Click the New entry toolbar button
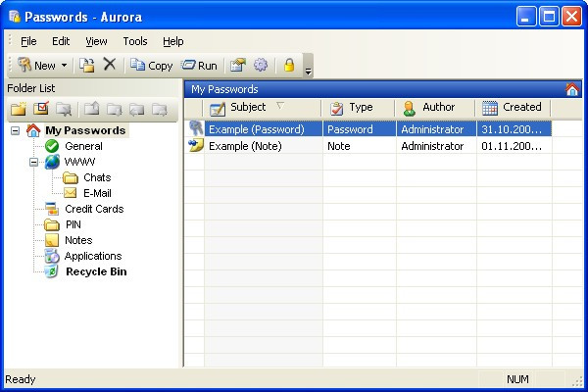This screenshot has height=392, width=588. [x=37, y=66]
